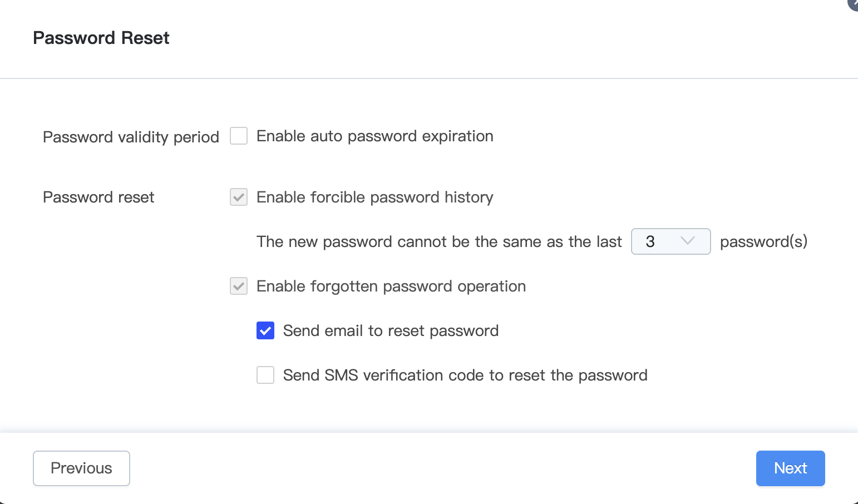Check the Send SMS verification code box

coord(265,375)
